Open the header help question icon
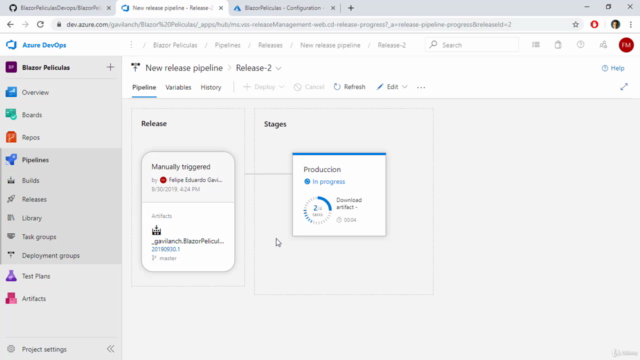Screen dimensions: 640x360 (580, 45)
